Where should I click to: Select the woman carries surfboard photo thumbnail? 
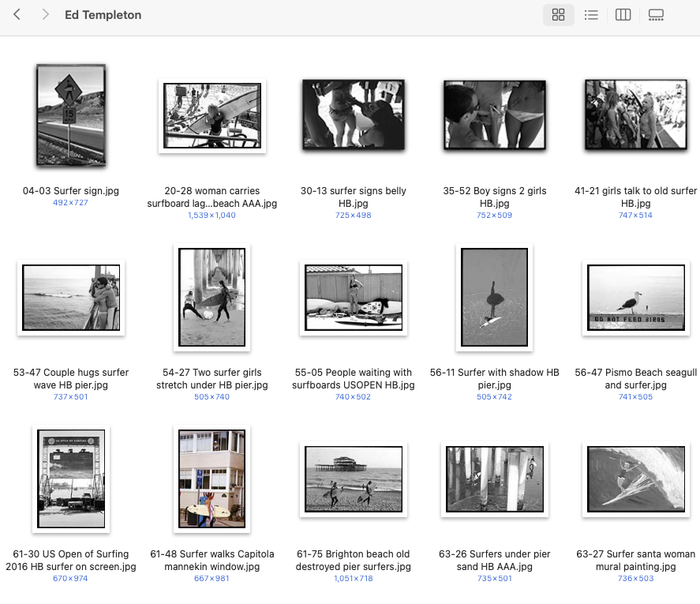pos(212,116)
